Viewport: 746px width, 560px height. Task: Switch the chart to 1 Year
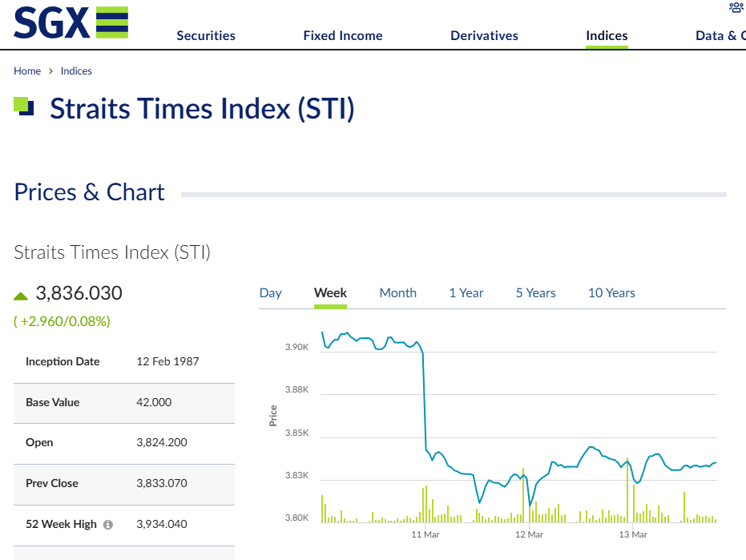click(466, 293)
